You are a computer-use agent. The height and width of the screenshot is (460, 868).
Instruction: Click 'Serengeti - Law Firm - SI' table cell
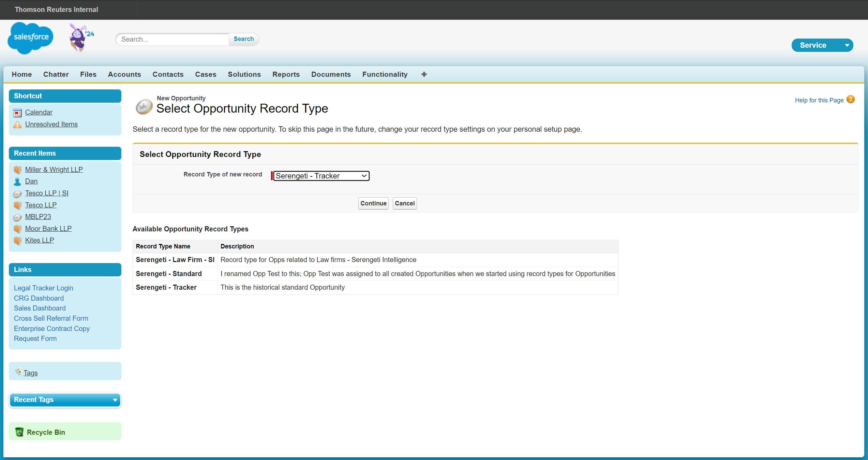[175, 260]
